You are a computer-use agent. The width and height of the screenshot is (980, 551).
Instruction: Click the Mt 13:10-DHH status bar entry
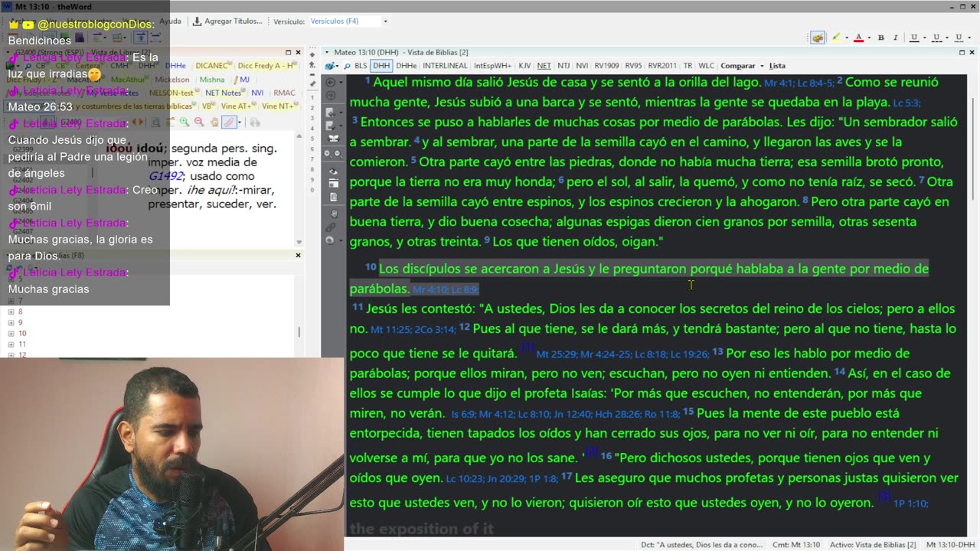(949, 545)
